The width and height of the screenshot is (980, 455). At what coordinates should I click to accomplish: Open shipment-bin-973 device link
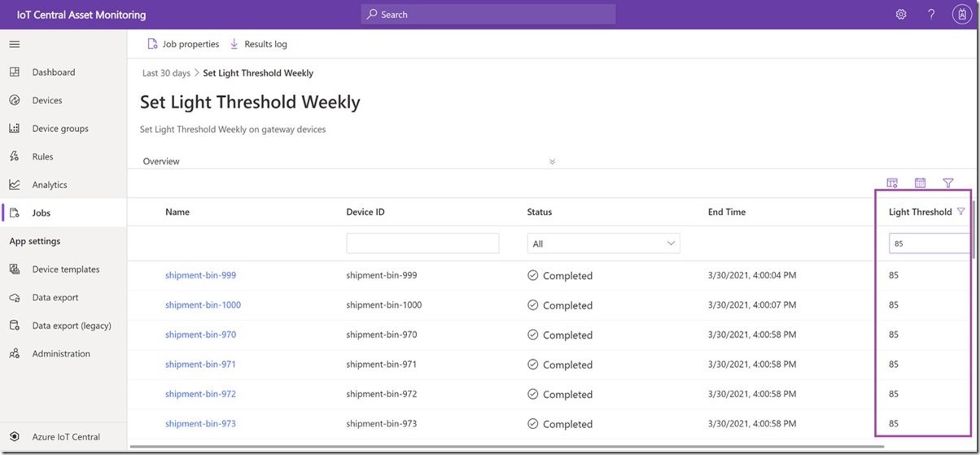pos(200,424)
